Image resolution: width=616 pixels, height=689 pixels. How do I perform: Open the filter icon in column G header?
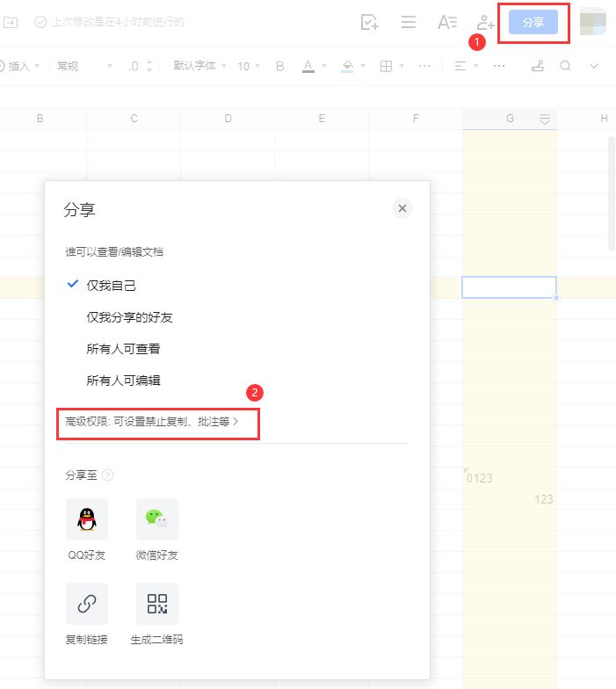545,119
